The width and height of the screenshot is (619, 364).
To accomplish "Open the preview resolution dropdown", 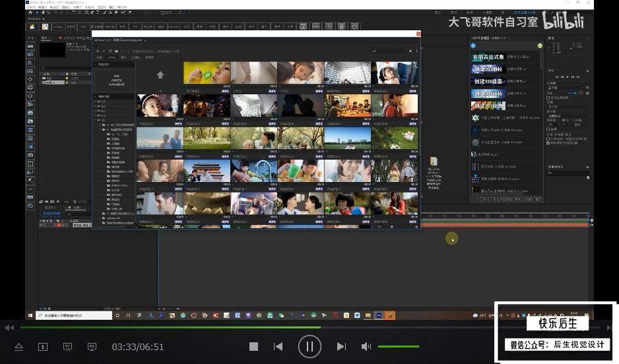I will tap(581, 124).
